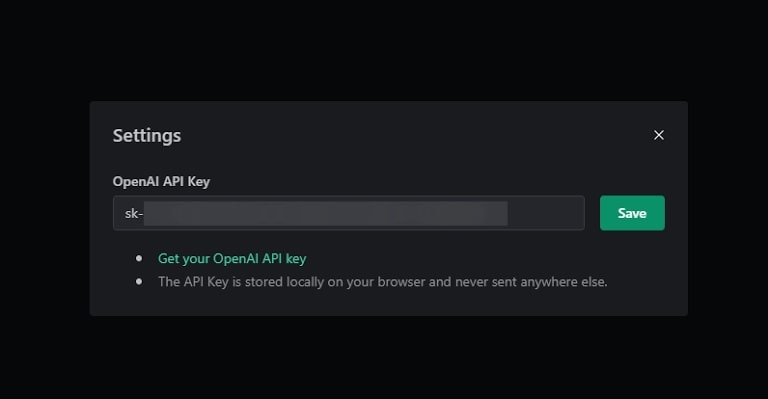Click the bullet before the API key link

(139, 258)
